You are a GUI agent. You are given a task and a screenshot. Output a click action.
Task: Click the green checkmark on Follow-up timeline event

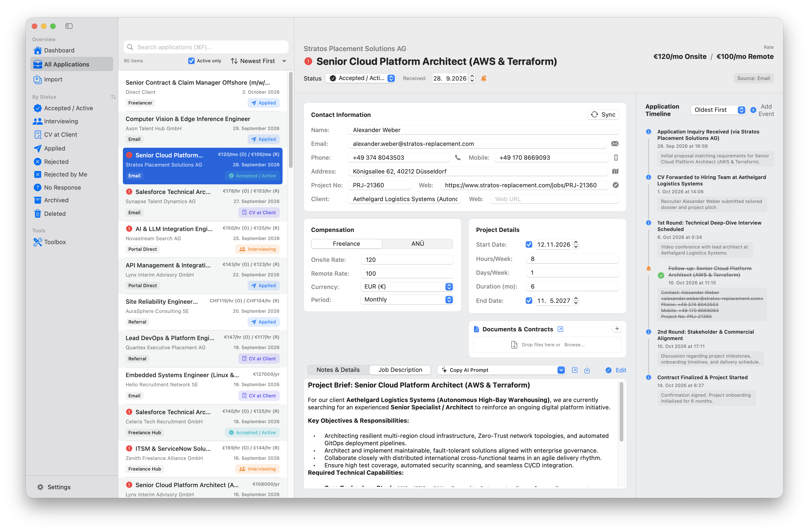661,275
